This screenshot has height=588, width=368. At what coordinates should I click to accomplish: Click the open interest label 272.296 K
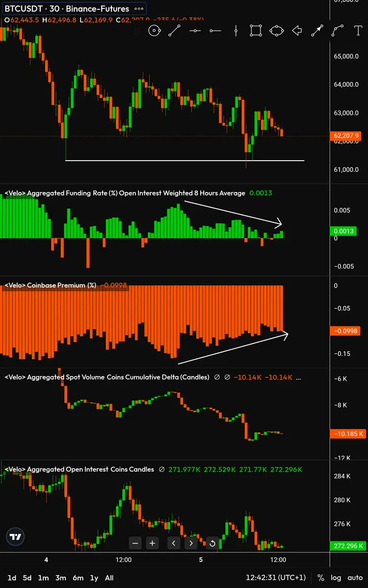pyautogui.click(x=349, y=546)
